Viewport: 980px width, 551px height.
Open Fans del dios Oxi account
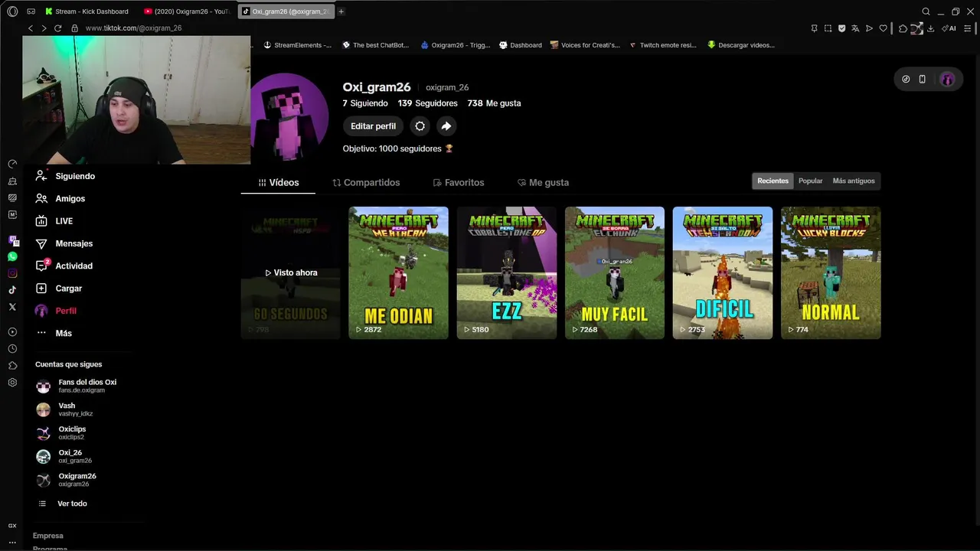click(77, 386)
